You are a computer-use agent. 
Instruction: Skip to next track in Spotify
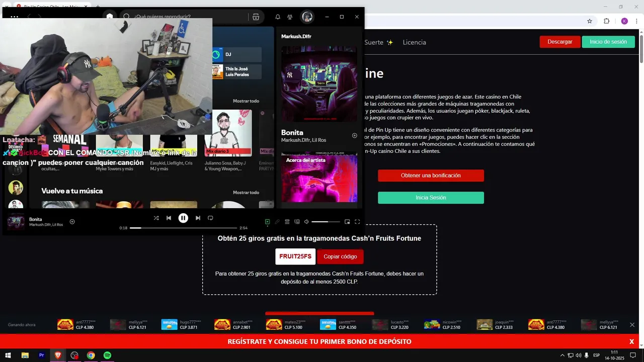coord(198,218)
